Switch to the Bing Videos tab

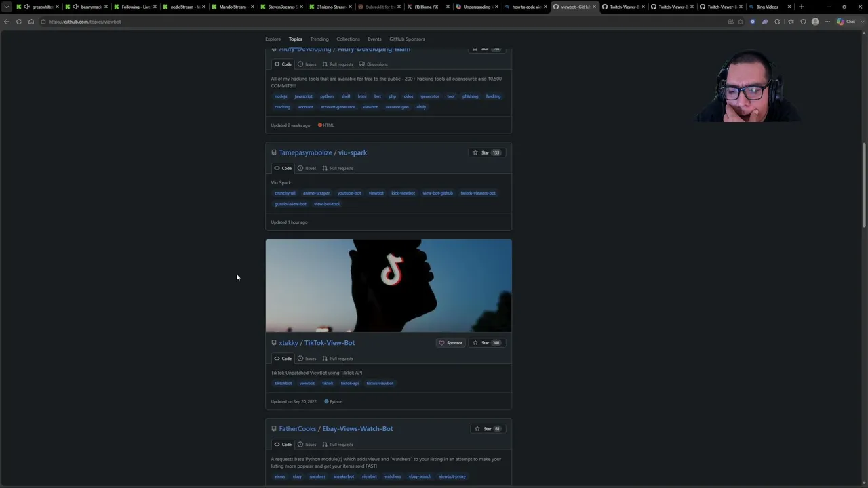[770, 7]
